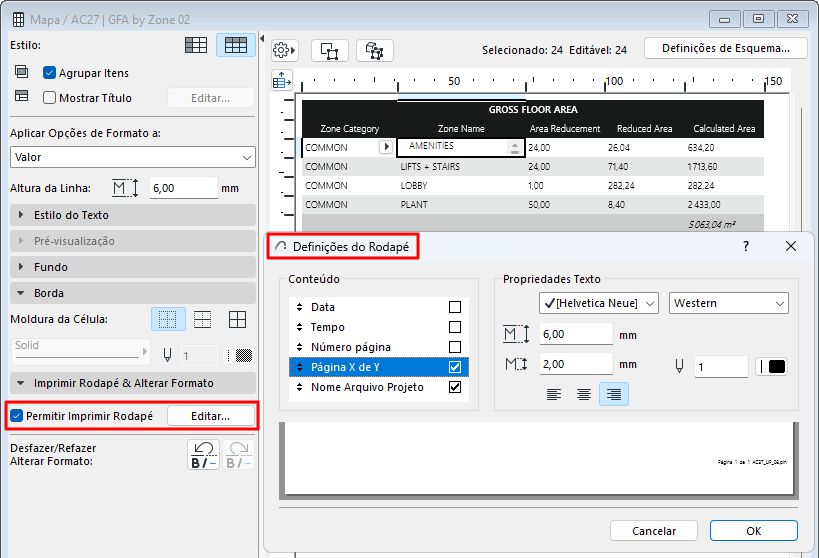The width and height of the screenshot is (819, 558).
Task: Click the reorder handle of Data item
Action: 299,307
